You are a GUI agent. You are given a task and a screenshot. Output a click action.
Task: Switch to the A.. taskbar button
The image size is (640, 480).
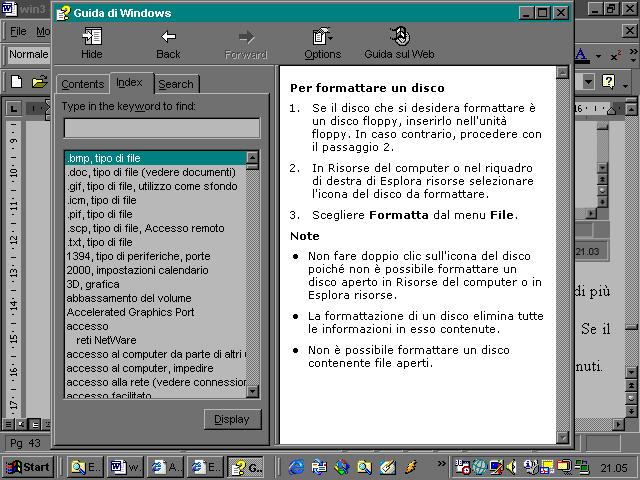tap(165, 467)
